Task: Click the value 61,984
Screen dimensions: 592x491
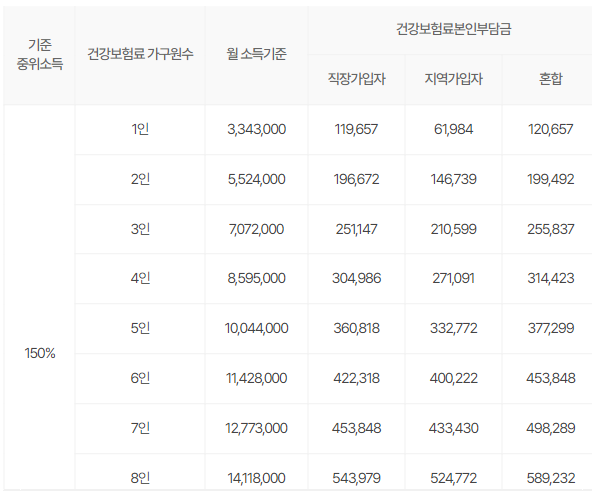Action: pyautogui.click(x=453, y=130)
